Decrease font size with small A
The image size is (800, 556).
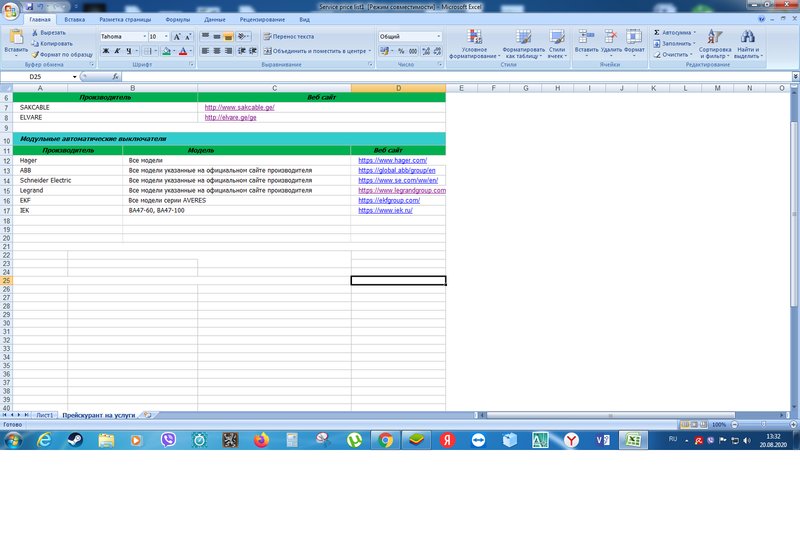(x=188, y=37)
